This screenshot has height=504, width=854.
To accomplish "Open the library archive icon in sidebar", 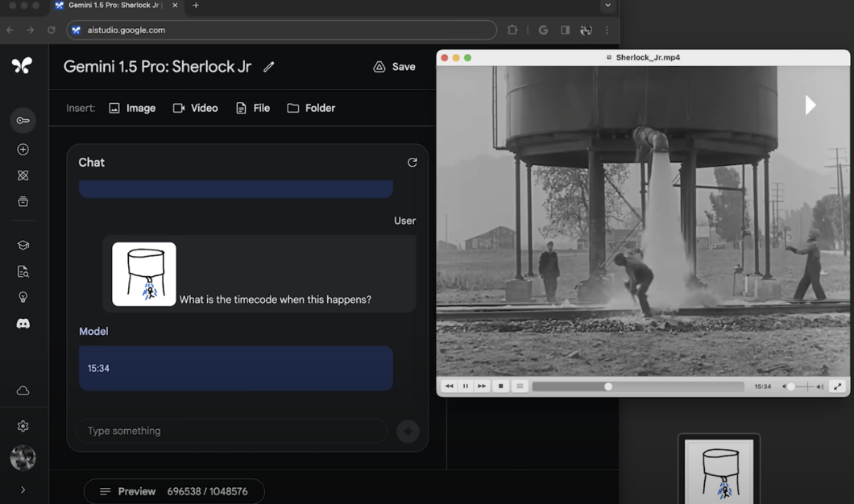I will pos(23,202).
